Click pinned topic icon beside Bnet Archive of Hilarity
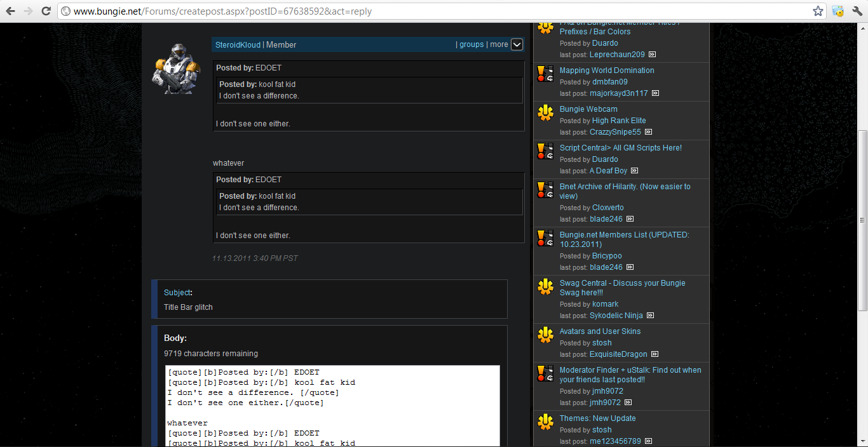Image resolution: width=868 pixels, height=447 pixels. click(545, 190)
